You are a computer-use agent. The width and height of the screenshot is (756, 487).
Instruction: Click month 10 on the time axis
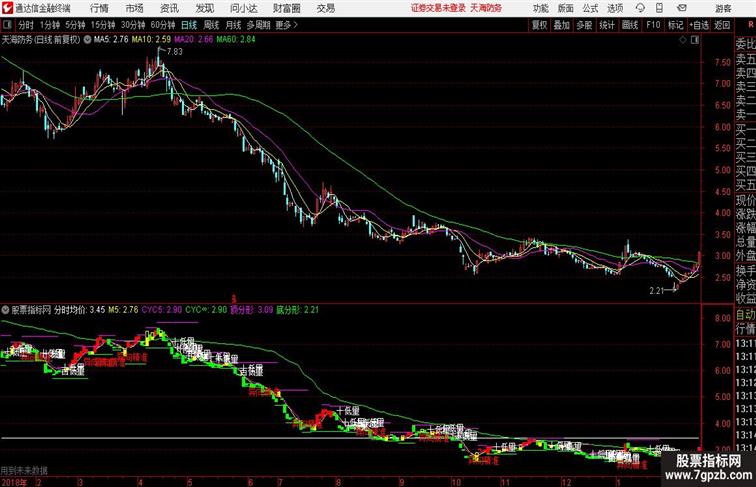point(456,482)
